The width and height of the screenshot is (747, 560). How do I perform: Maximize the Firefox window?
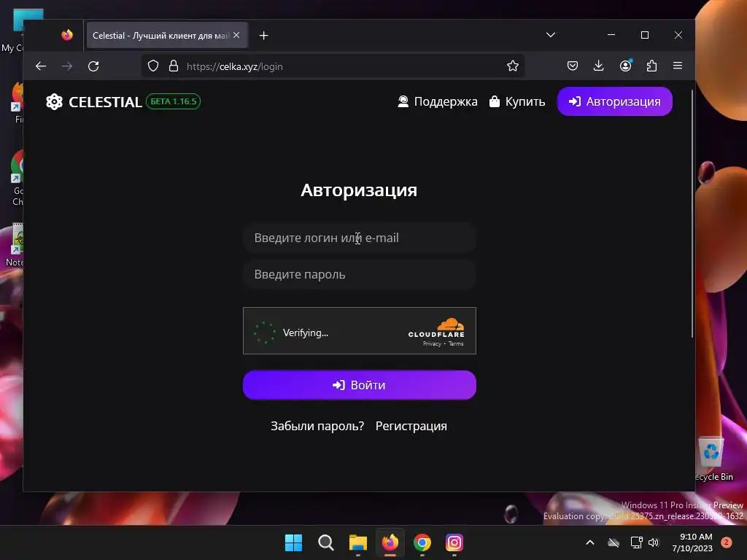pos(645,35)
